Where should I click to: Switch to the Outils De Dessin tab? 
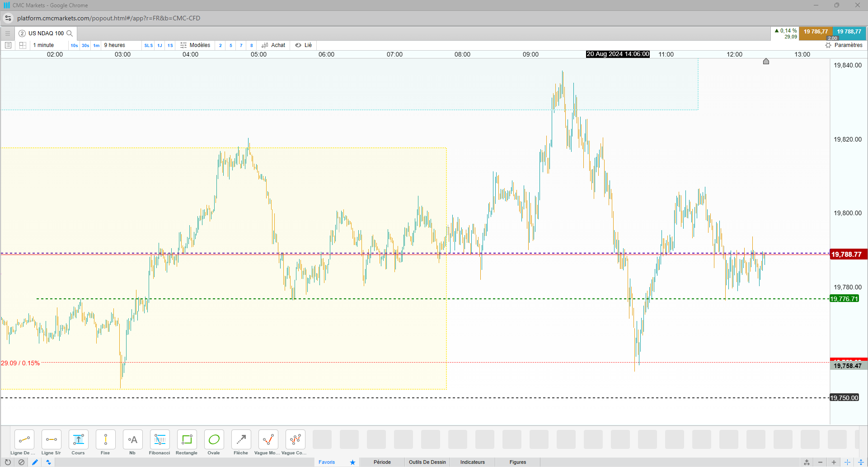[427, 462]
